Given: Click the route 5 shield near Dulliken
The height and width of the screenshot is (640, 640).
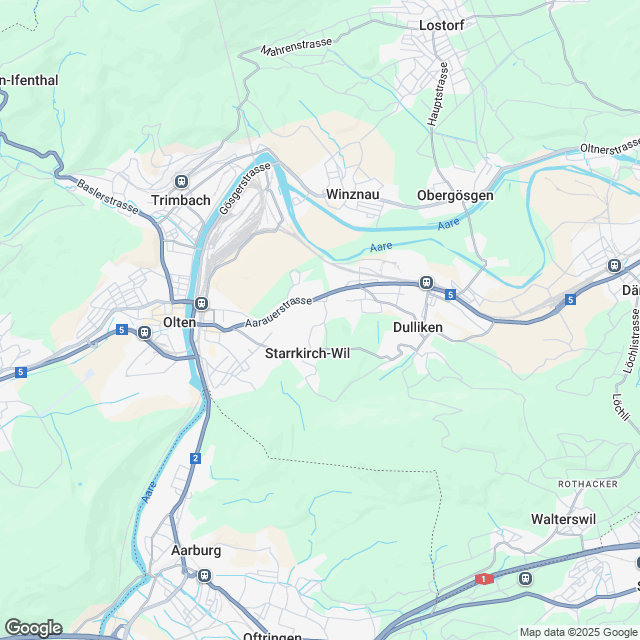Looking at the screenshot, I should tap(450, 295).
